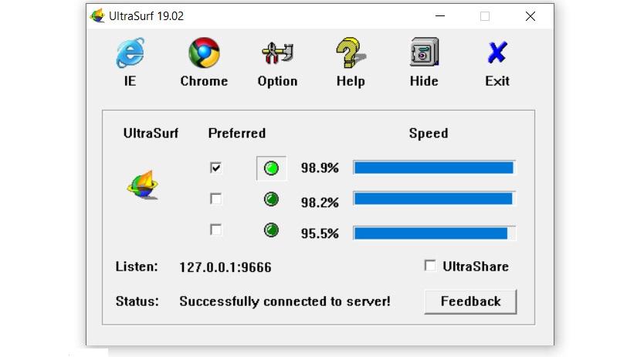The image size is (644, 357).
Task: Click the 98.2% server green indicator
Action: click(271, 199)
